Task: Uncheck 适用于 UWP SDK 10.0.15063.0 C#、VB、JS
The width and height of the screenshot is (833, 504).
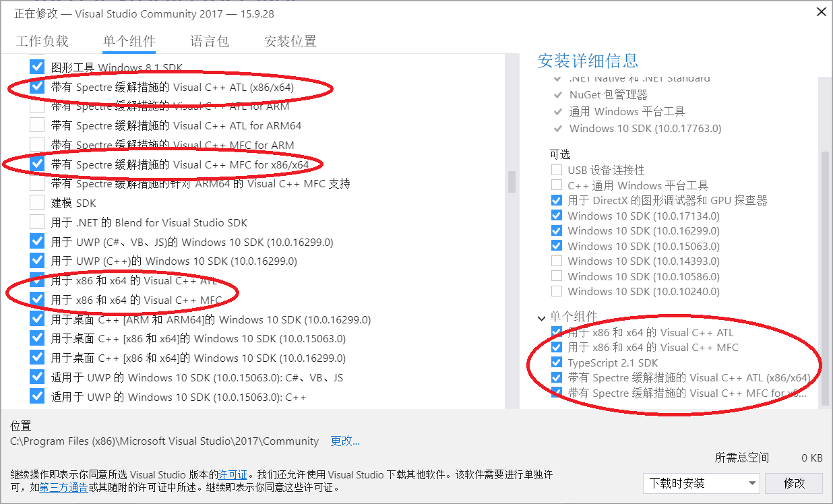Action: 37,377
